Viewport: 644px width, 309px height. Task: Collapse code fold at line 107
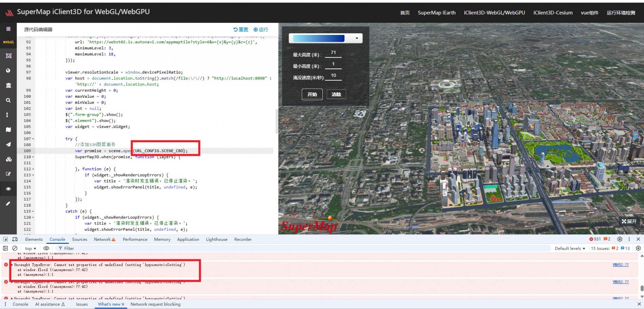pos(33,139)
